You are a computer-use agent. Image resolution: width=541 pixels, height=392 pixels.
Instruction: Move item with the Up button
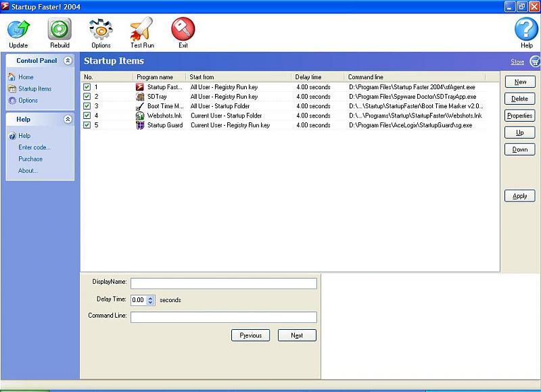click(x=519, y=132)
